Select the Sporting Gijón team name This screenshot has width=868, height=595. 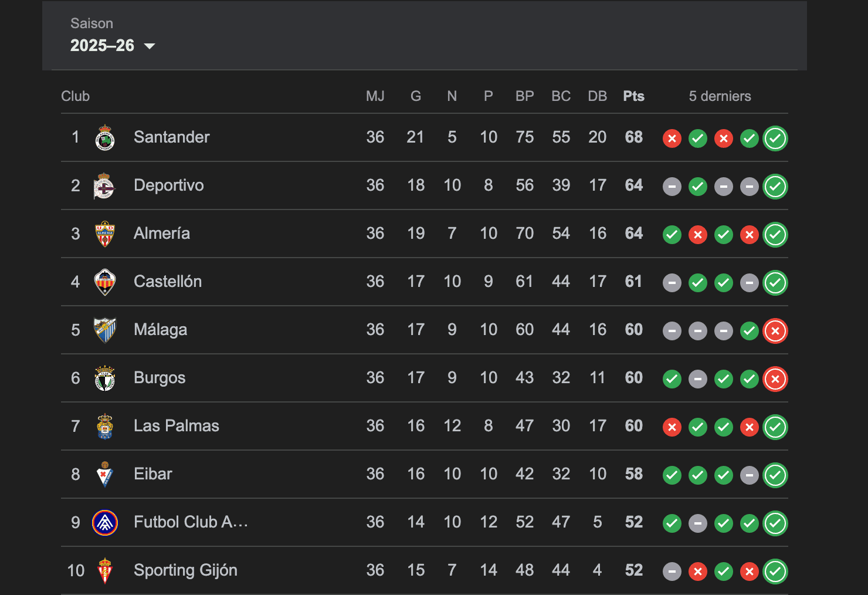185,570
